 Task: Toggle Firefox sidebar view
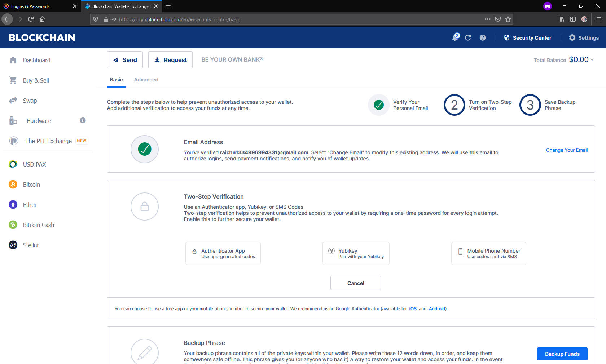tap(573, 19)
